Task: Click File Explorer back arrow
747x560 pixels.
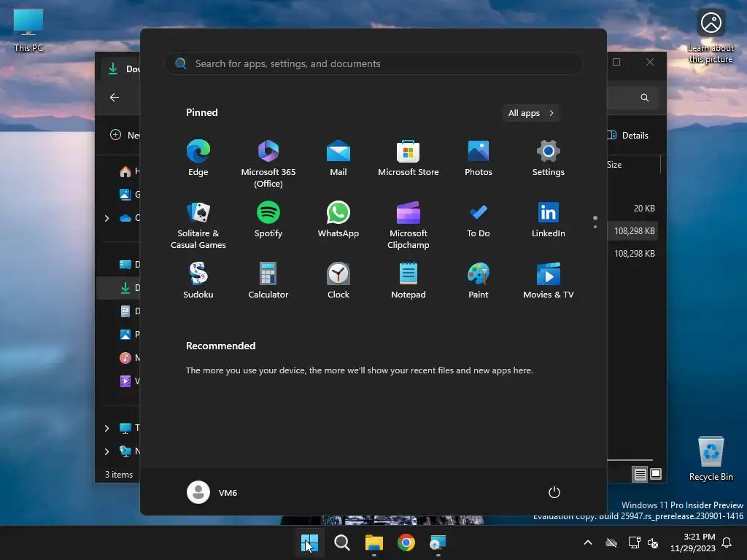Action: coord(115,98)
